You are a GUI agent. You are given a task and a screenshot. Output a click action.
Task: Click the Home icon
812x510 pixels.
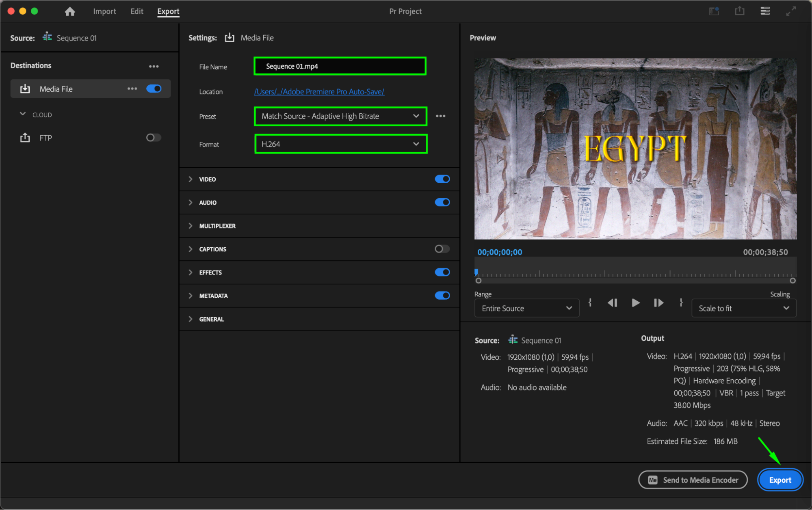tap(70, 11)
